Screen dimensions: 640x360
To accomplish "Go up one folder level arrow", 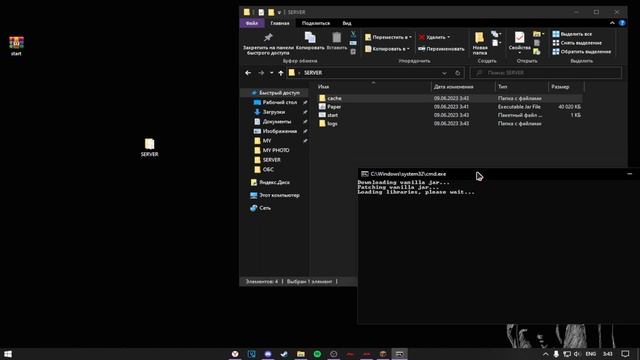I will coord(281,73).
